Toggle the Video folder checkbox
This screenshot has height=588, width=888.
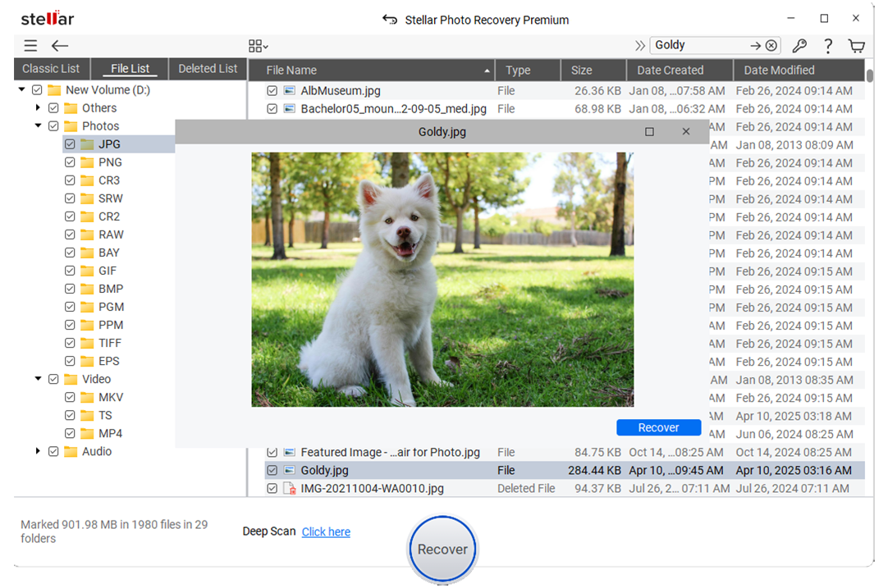tap(53, 379)
